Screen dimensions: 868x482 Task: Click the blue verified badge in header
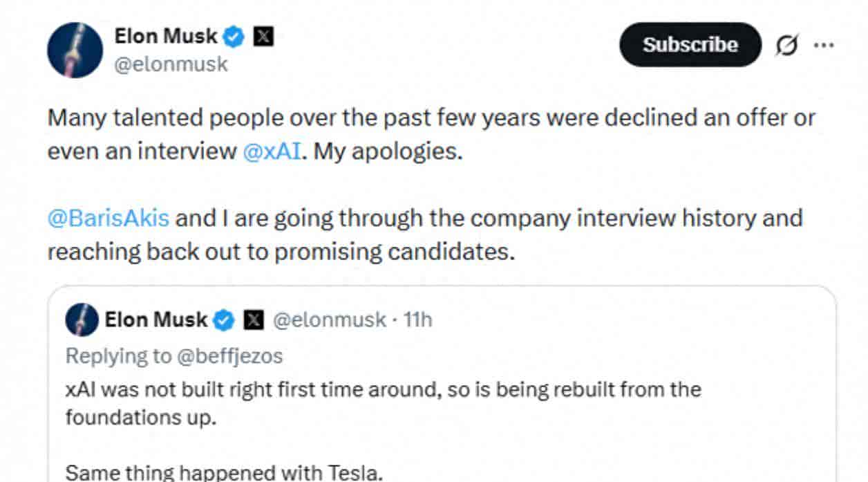(x=236, y=37)
